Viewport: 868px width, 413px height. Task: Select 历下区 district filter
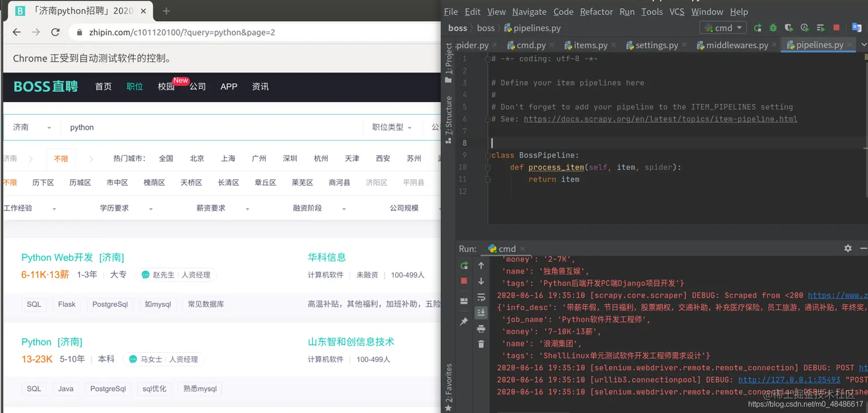(43, 182)
